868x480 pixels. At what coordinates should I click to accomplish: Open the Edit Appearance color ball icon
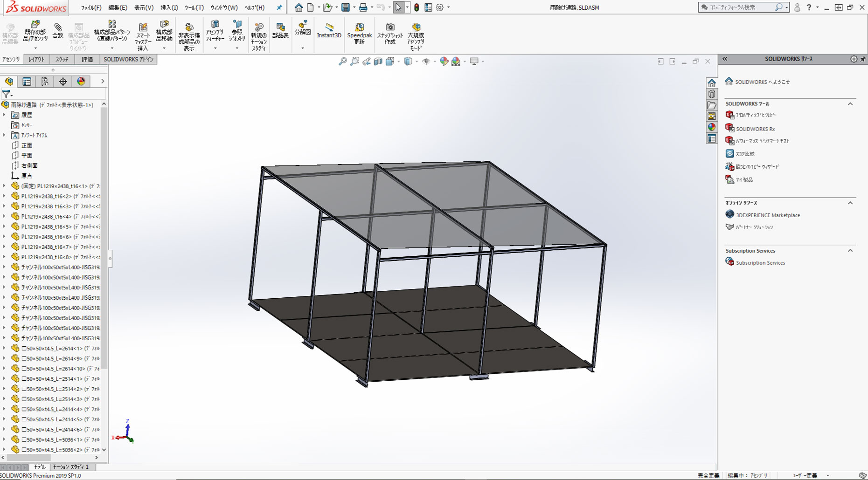[x=444, y=62]
